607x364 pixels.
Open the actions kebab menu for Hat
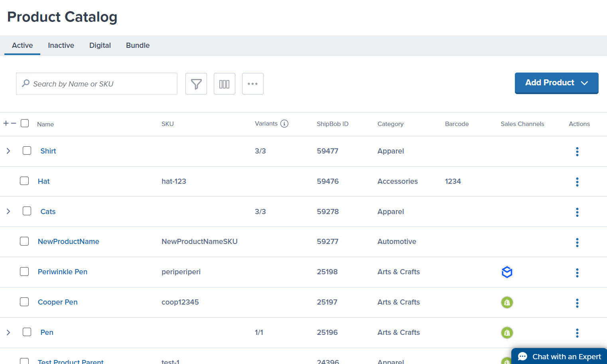[577, 182]
